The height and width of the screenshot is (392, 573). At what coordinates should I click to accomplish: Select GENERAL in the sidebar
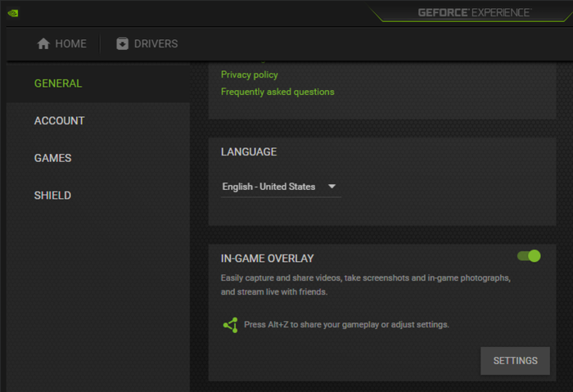(98, 83)
